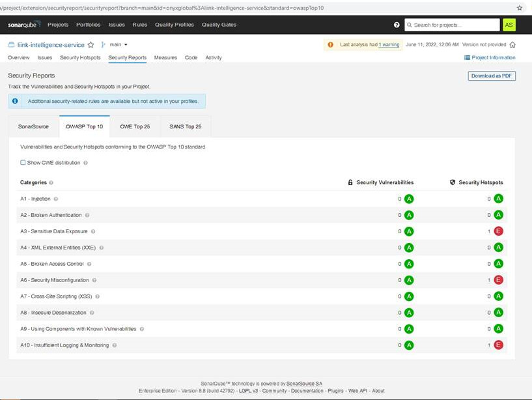532x400 pixels.
Task: Click help icon beside Show CWE distribution
Action: [x=85, y=163]
